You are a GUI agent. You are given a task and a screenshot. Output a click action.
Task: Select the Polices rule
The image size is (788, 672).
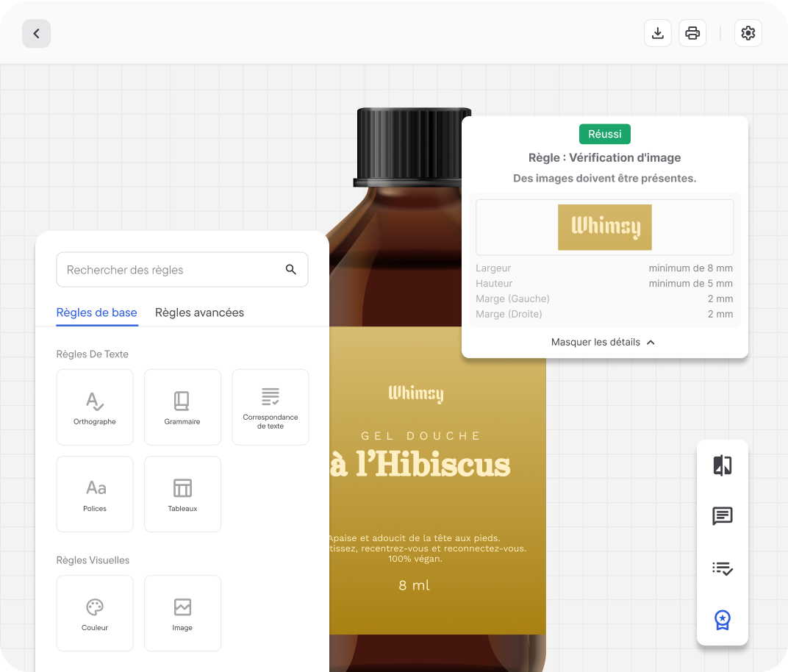[95, 494]
